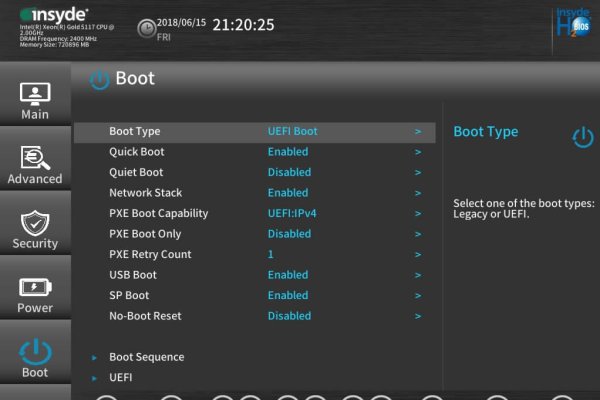Expand the Boot Sequence submenu triangle
The image size is (600, 400).
[94, 358]
